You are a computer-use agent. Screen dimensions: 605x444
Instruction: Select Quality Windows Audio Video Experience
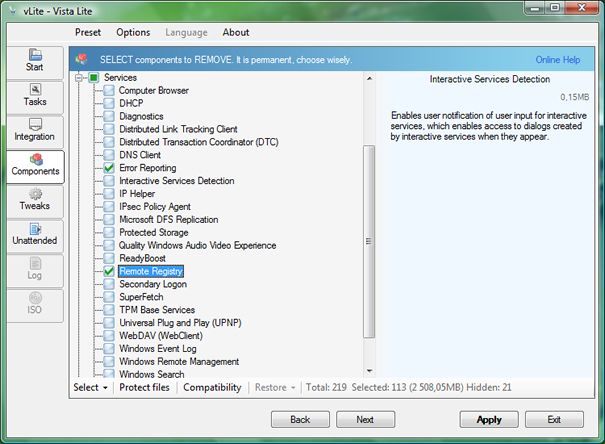198,245
